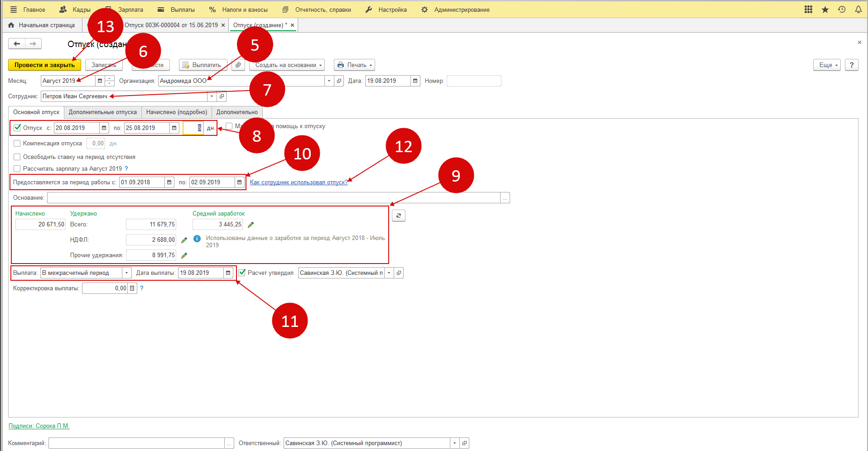The width and height of the screenshot is (868, 451).
Task: Open the main hamburger menu icon
Action: (14, 10)
